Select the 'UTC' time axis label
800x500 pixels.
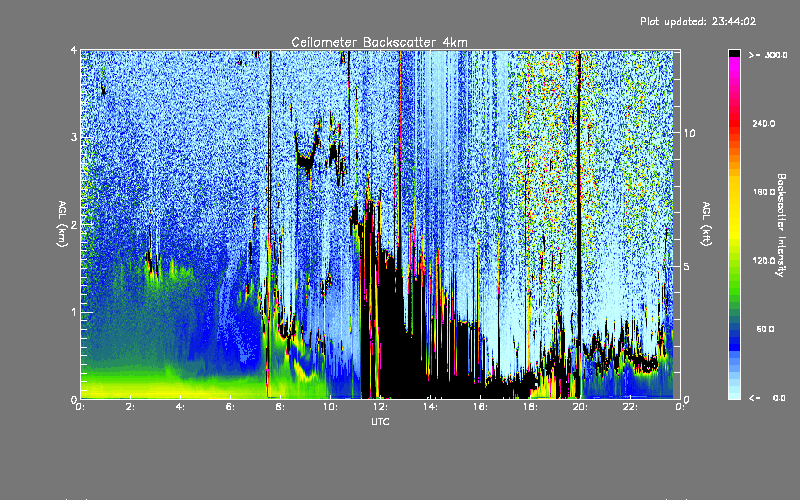point(380,421)
